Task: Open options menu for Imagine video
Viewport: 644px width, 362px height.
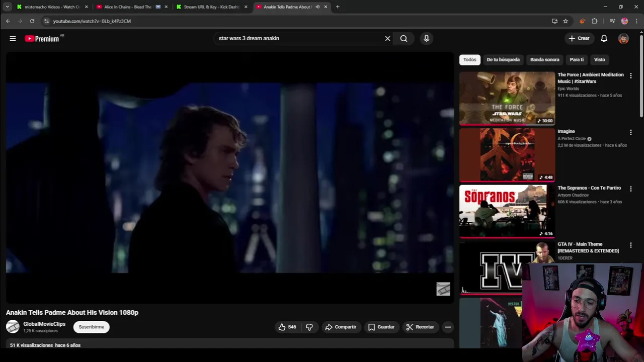Action: [630, 132]
